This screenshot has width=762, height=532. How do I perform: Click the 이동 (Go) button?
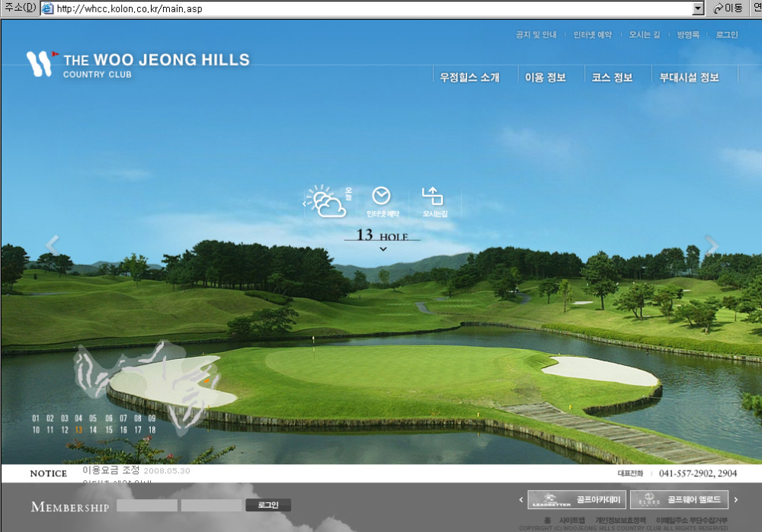click(x=728, y=8)
